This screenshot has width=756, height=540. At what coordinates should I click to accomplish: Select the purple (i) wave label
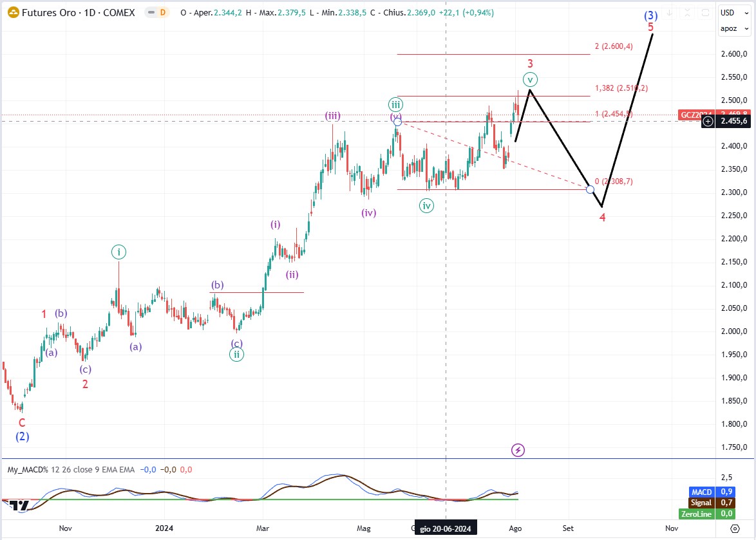pyautogui.click(x=276, y=225)
